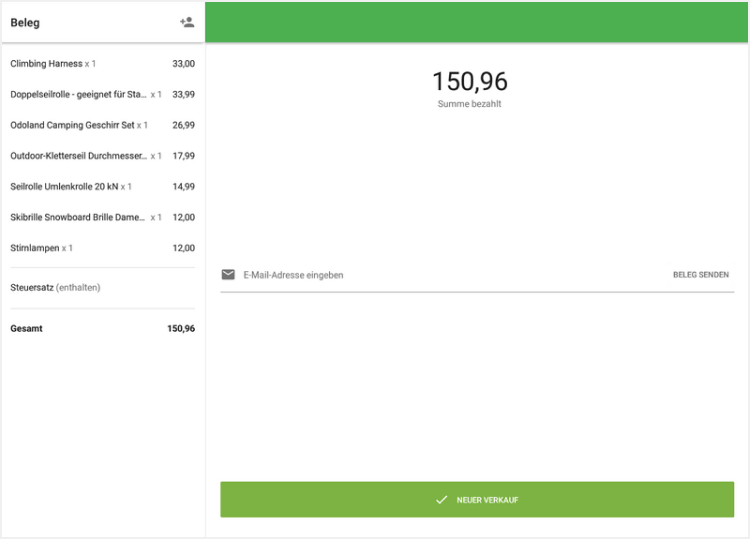
Task: Click the Beleg panel title
Action: 25,22
